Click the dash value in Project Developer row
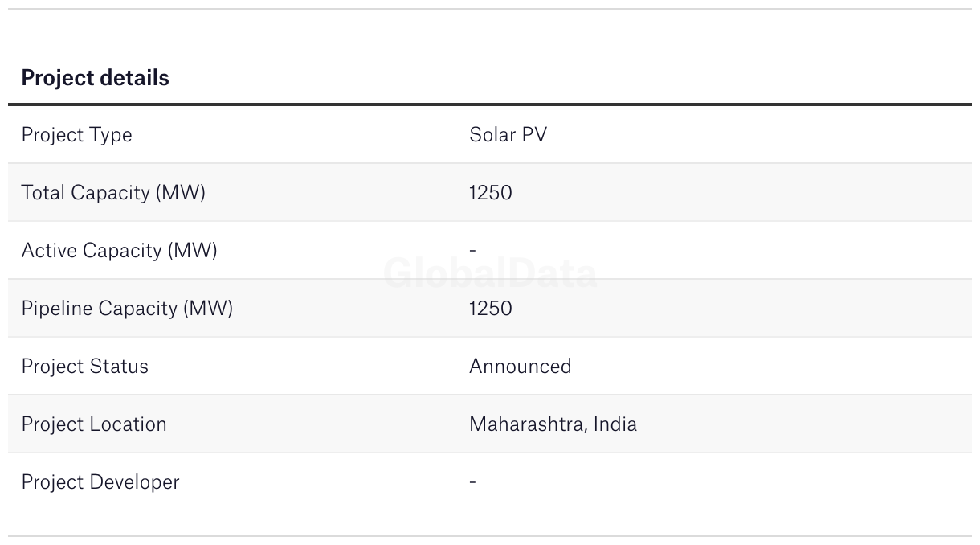The image size is (980, 545). 472,482
